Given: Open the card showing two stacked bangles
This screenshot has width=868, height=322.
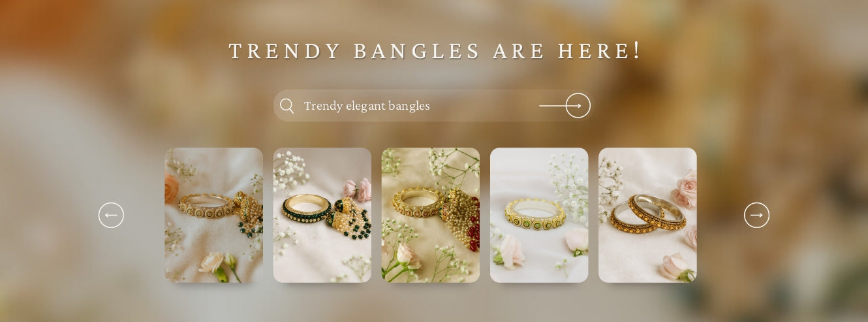Looking at the screenshot, I should (x=647, y=215).
